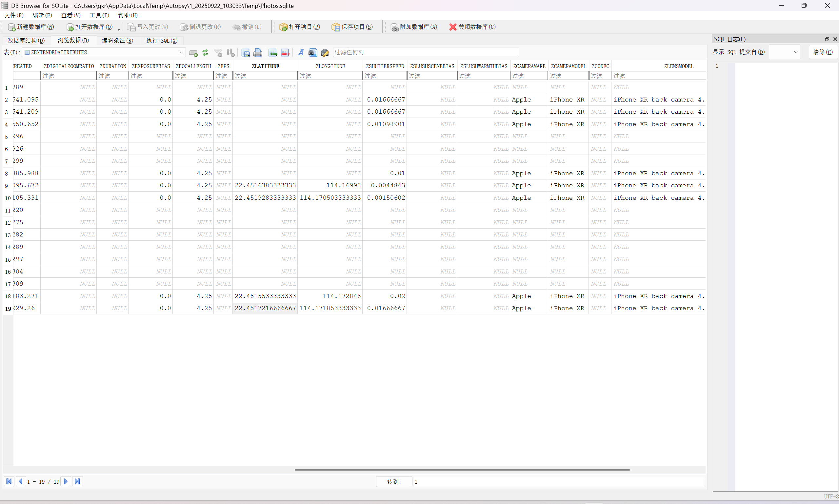Screen dimensions: 839x504
Task: Click the clear all filters icon
Action: click(218, 53)
